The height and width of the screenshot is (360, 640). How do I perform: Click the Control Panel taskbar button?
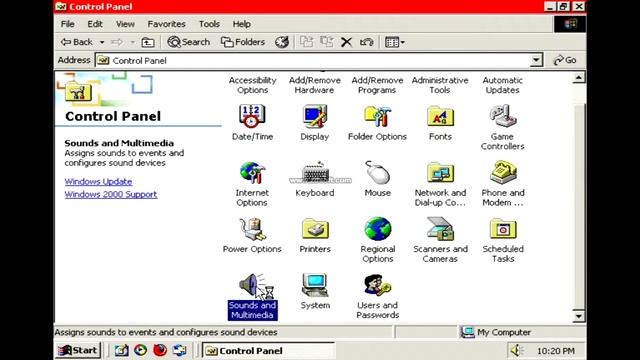269,351
